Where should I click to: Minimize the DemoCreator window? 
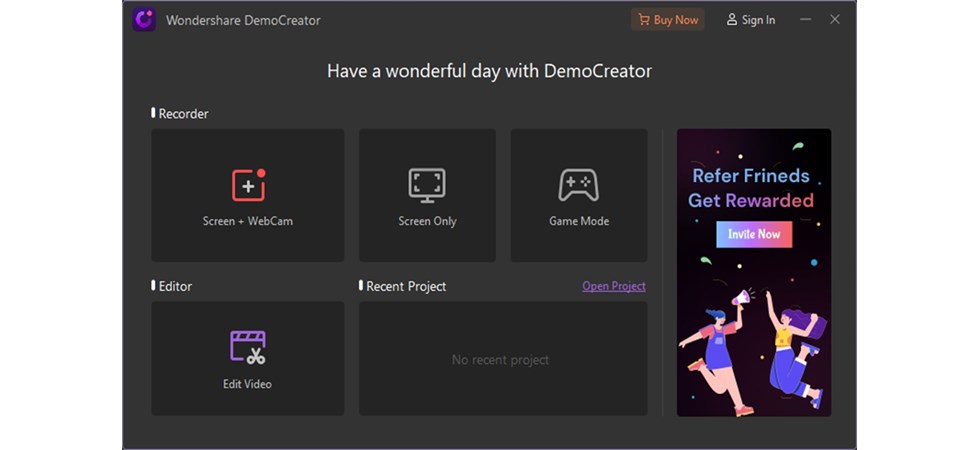point(805,20)
